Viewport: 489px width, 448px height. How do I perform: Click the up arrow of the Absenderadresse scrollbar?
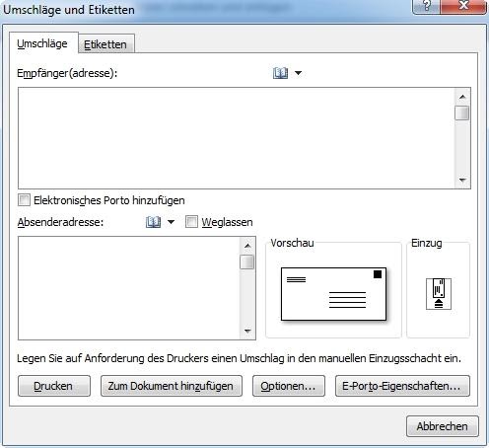pos(247,246)
